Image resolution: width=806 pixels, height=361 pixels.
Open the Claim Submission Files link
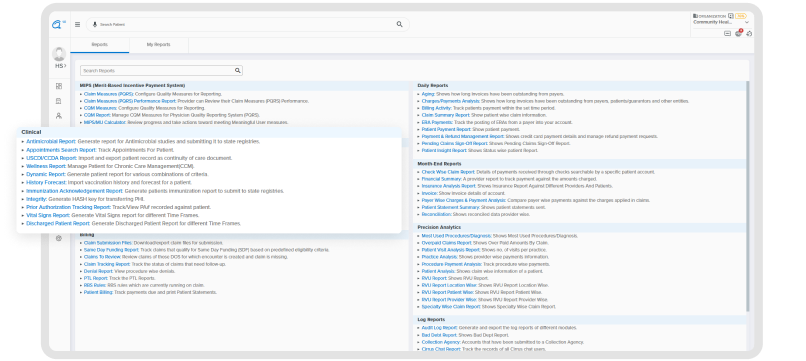click(108, 243)
